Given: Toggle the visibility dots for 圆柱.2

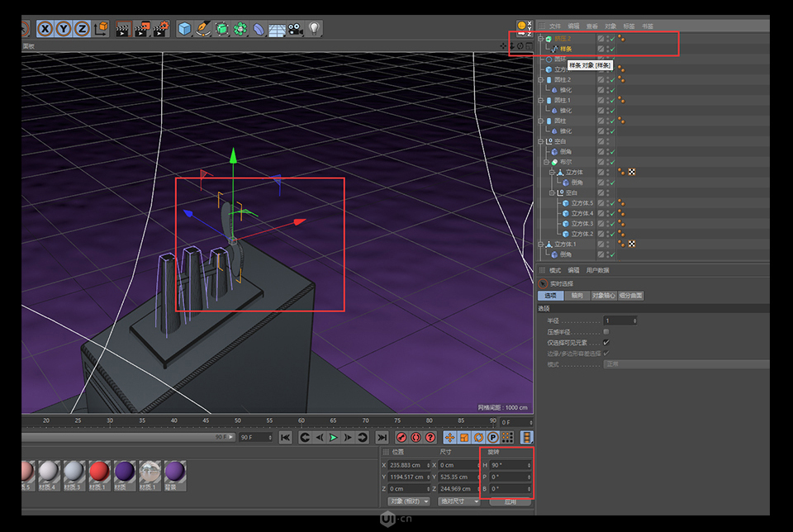Looking at the screenshot, I should [609, 80].
